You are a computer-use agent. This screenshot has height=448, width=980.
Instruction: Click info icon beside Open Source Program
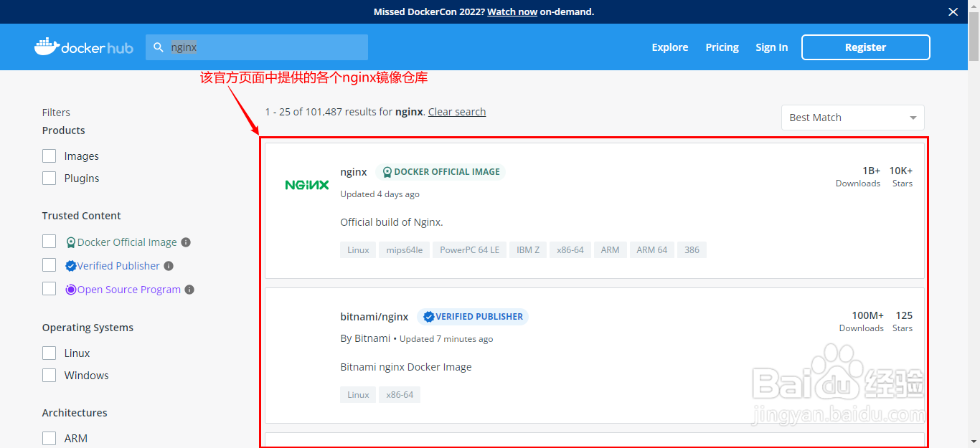pyautogui.click(x=189, y=290)
